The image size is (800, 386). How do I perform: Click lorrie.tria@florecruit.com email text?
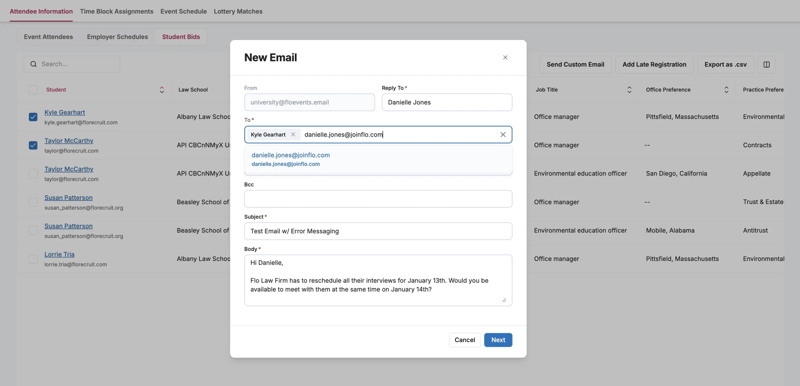[76, 265]
